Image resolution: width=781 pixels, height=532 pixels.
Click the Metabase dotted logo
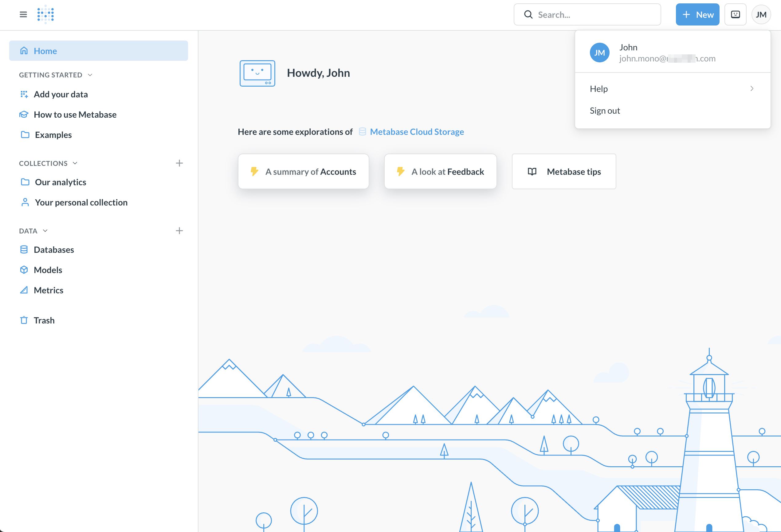tap(46, 14)
